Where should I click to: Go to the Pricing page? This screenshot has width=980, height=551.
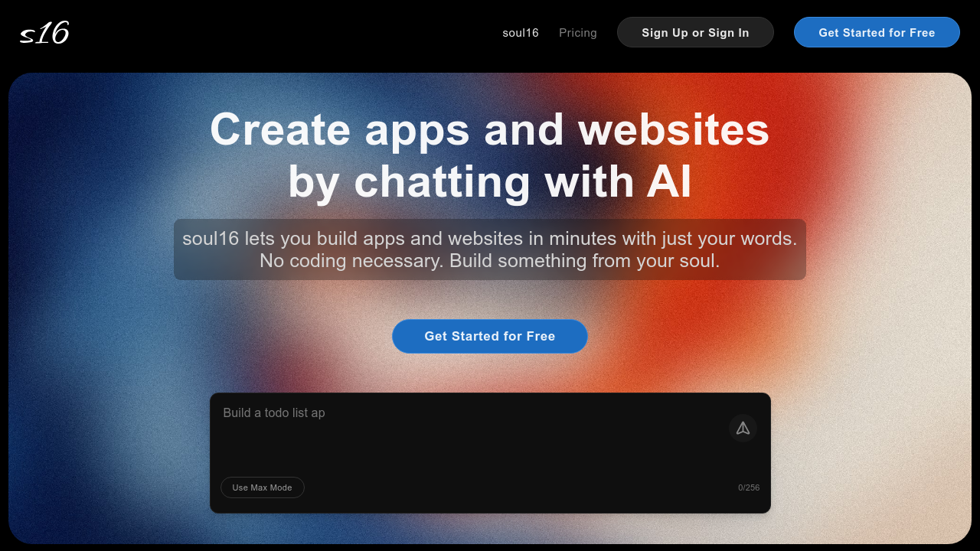pyautogui.click(x=578, y=33)
